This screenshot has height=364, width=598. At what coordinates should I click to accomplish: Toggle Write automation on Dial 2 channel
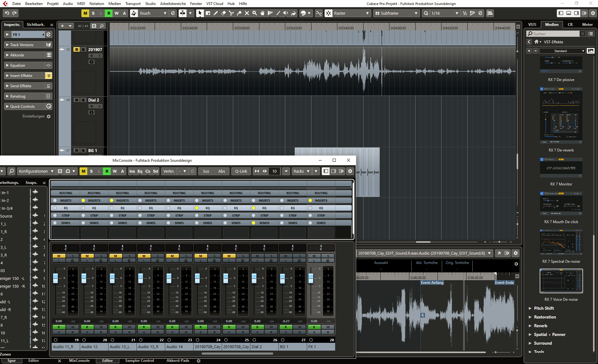(x=271, y=327)
